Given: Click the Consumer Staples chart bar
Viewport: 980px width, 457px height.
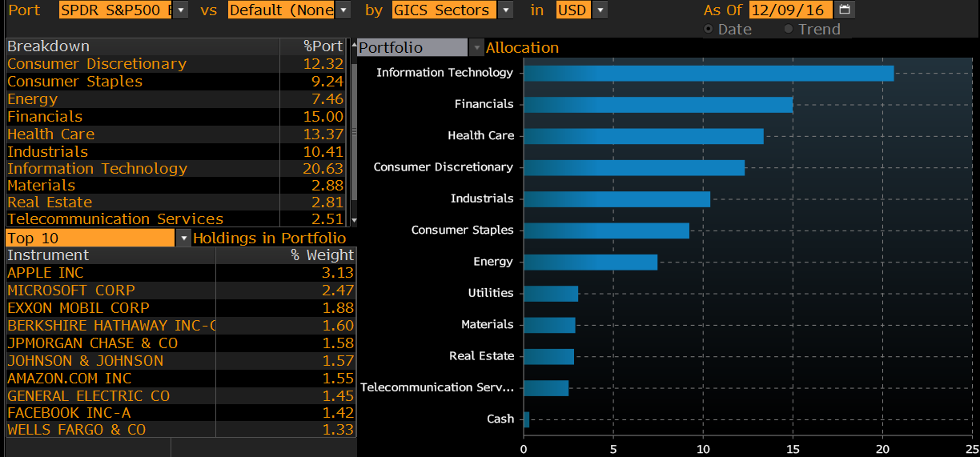Looking at the screenshot, I should (x=606, y=231).
